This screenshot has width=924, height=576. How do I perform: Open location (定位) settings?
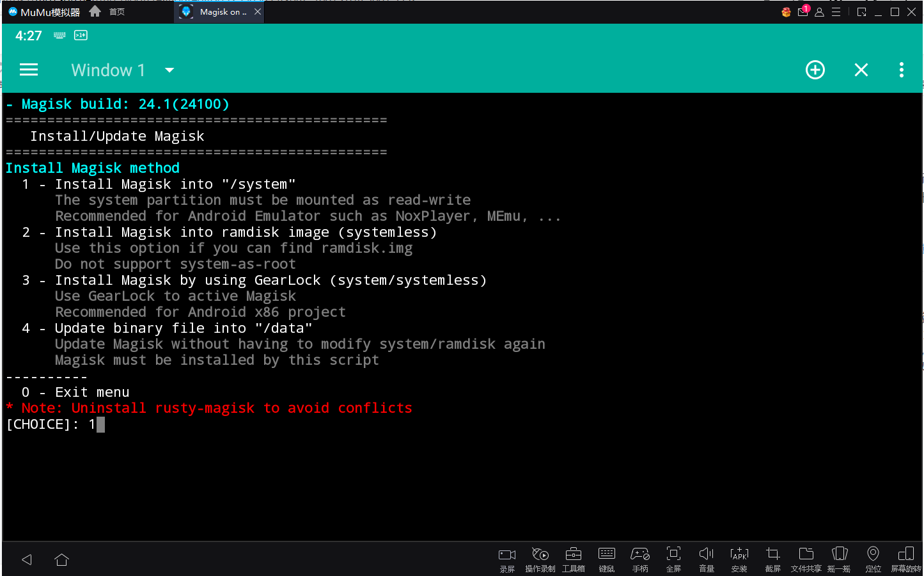(873, 559)
